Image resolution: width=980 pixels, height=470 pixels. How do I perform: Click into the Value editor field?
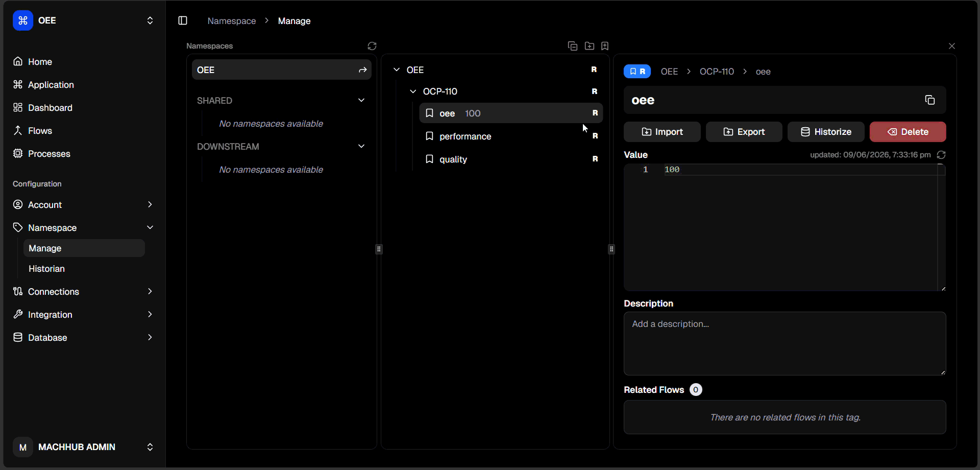click(785, 227)
